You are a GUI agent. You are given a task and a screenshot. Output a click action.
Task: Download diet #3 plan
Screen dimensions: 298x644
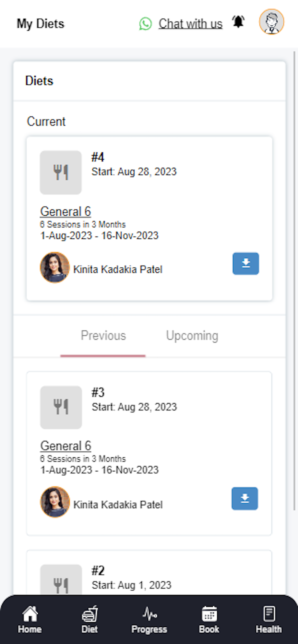(x=245, y=498)
